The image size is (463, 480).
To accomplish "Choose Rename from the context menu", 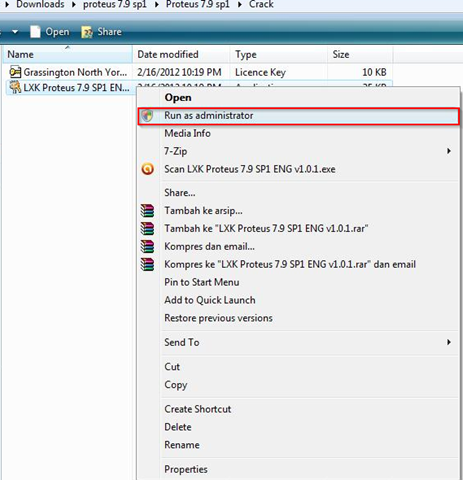I will point(182,445).
